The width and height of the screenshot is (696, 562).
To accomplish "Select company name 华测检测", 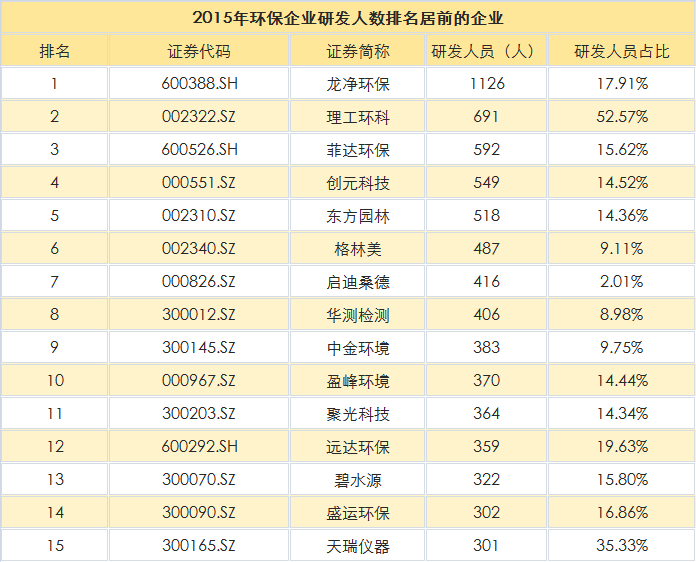I will [358, 315].
